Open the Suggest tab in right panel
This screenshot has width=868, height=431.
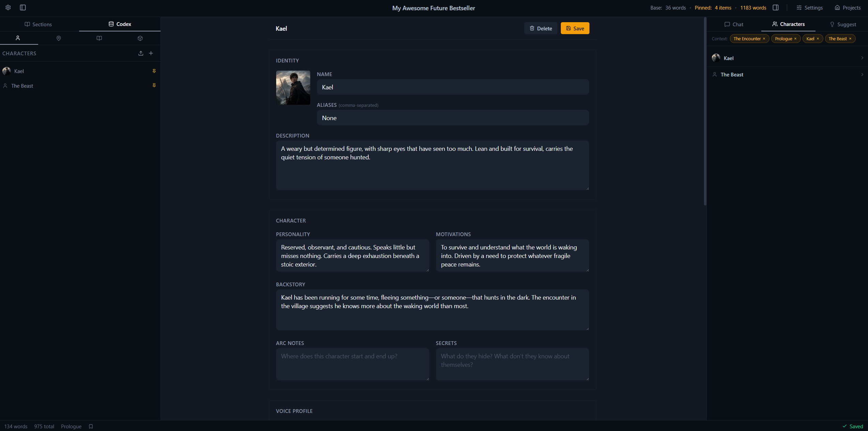843,24
